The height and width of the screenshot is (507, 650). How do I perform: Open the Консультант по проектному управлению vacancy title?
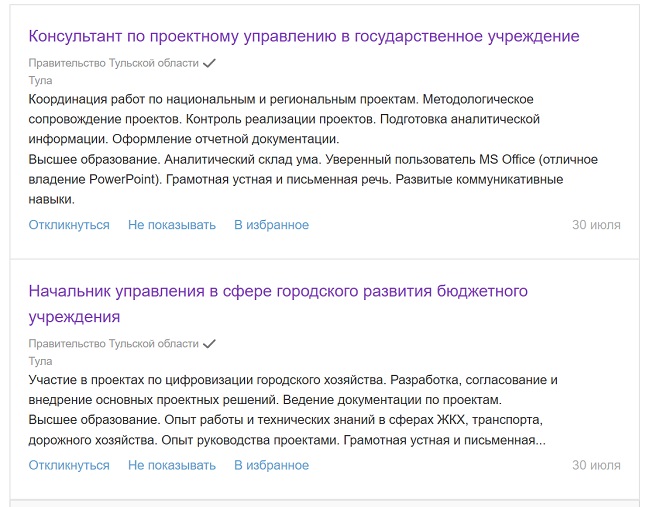pyautogui.click(x=304, y=36)
